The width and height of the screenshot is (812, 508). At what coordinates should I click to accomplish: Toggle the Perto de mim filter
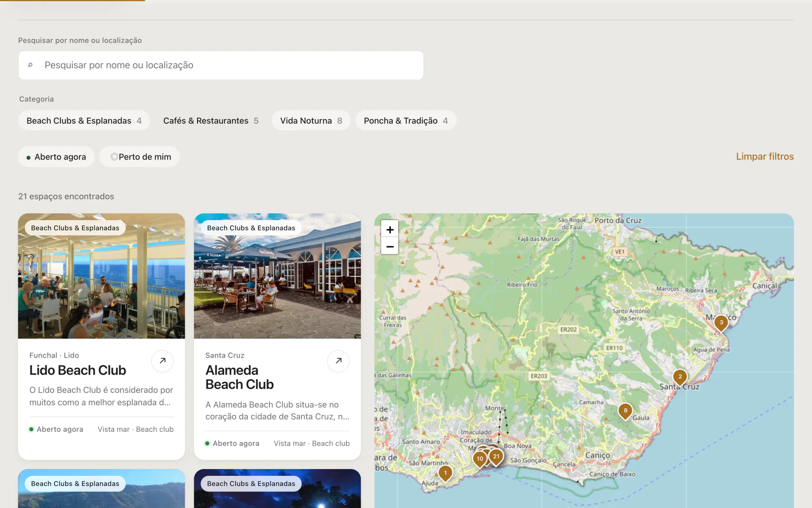[140, 157]
